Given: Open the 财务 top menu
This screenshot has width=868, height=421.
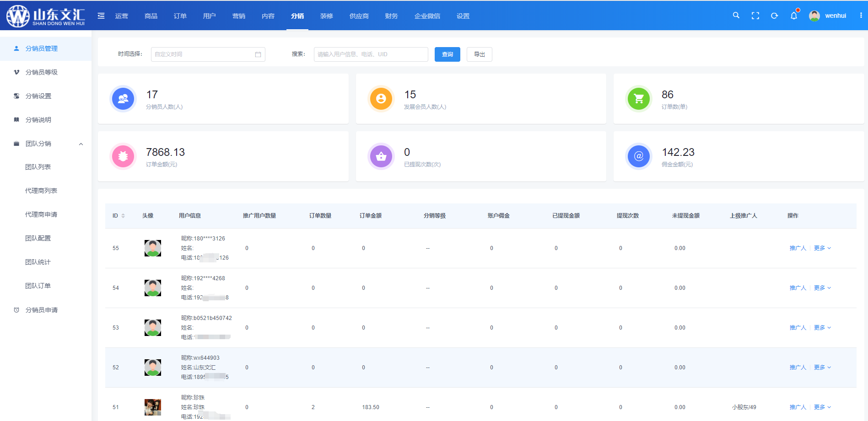Looking at the screenshot, I should tap(392, 16).
